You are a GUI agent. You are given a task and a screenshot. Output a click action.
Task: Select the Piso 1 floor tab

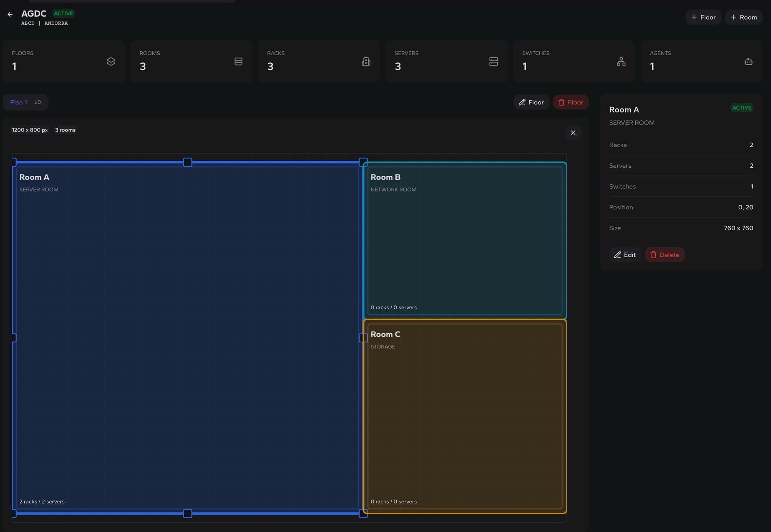tap(25, 102)
